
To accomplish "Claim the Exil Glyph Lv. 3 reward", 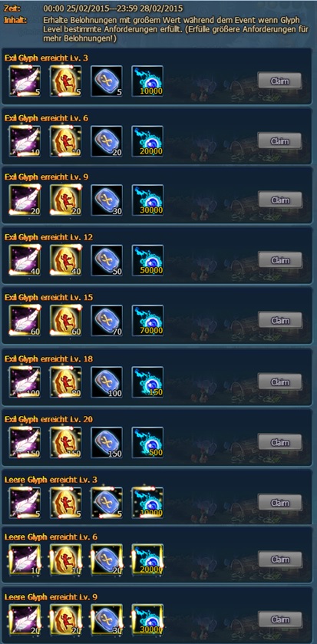I will [279, 81].
